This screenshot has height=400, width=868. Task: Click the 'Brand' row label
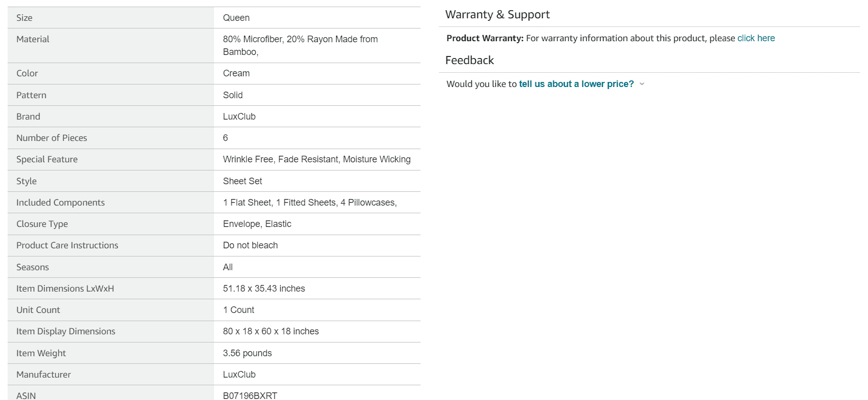28,117
